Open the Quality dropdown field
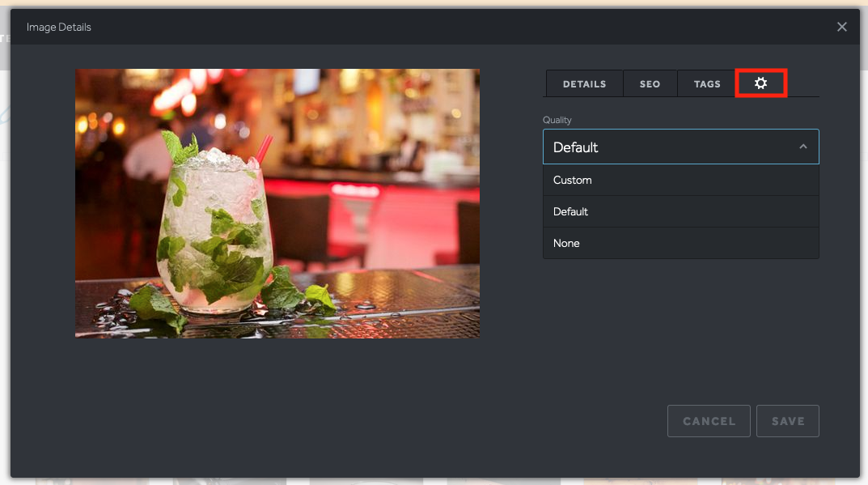This screenshot has width=868, height=485. click(x=681, y=147)
